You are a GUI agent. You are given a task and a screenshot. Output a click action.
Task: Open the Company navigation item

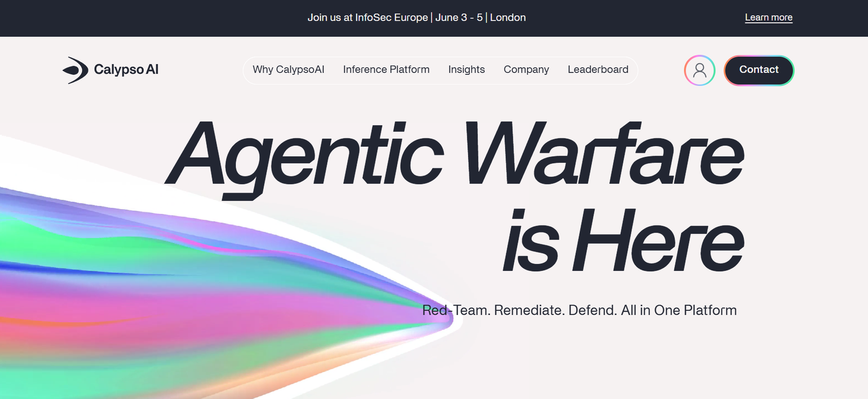[x=526, y=69]
